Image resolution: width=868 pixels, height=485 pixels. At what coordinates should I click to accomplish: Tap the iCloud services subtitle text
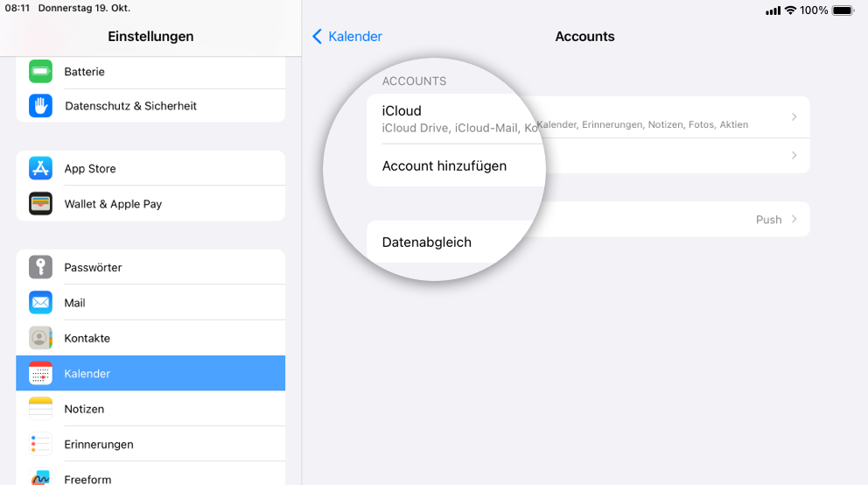coord(564,126)
